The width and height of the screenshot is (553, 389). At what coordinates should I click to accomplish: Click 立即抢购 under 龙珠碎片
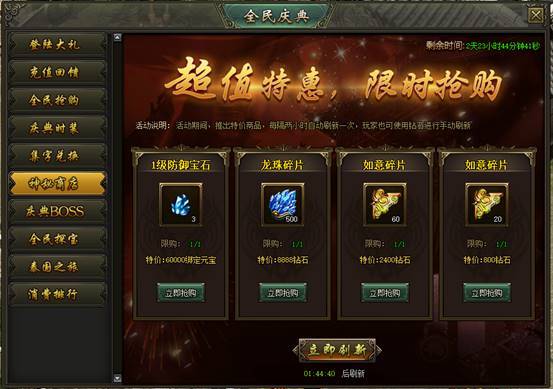(x=283, y=293)
